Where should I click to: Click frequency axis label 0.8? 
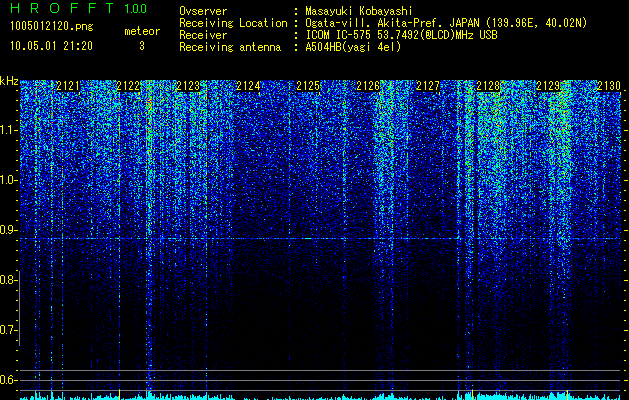pos(8,280)
